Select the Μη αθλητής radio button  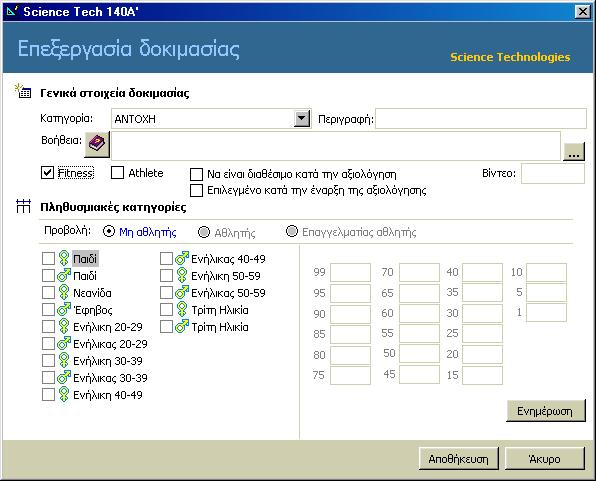click(109, 231)
